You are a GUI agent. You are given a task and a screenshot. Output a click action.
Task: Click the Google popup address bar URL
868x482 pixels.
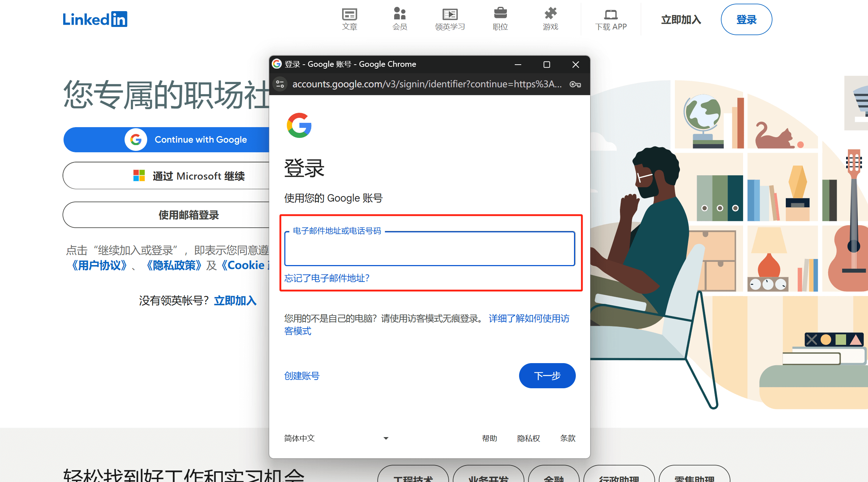(x=427, y=84)
